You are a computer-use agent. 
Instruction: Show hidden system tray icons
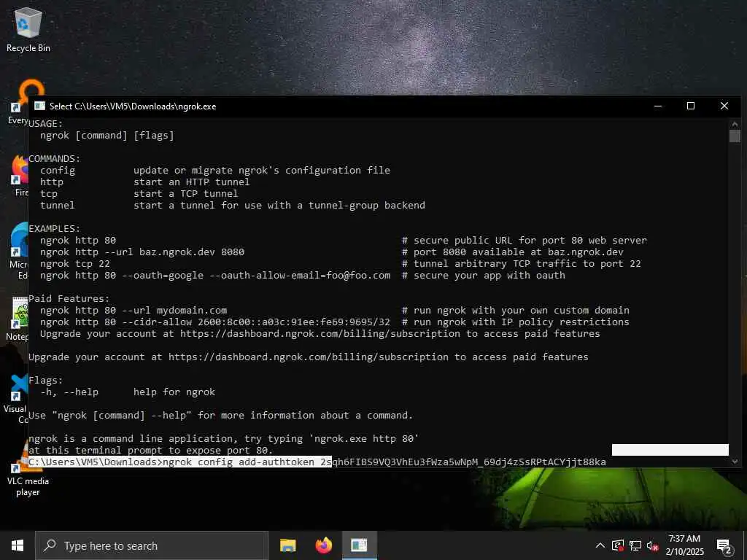point(600,545)
